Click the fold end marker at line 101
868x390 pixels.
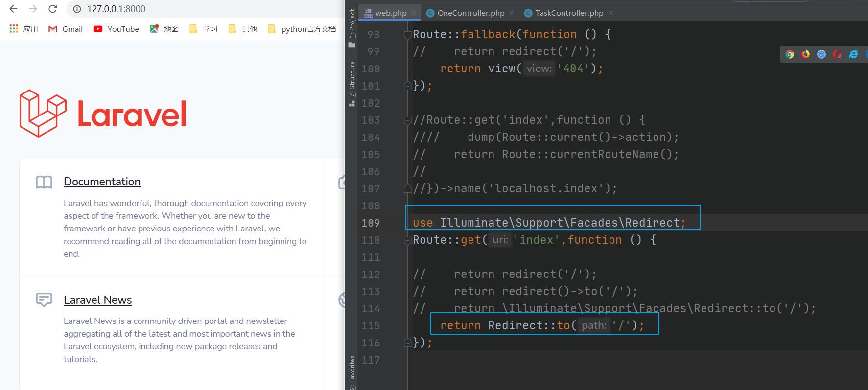pyautogui.click(x=407, y=86)
